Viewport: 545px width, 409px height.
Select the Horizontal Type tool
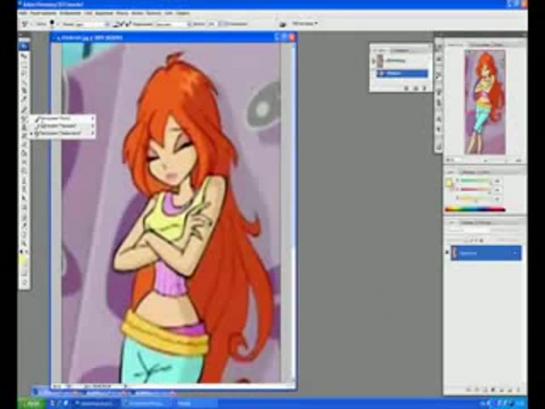click(x=24, y=190)
